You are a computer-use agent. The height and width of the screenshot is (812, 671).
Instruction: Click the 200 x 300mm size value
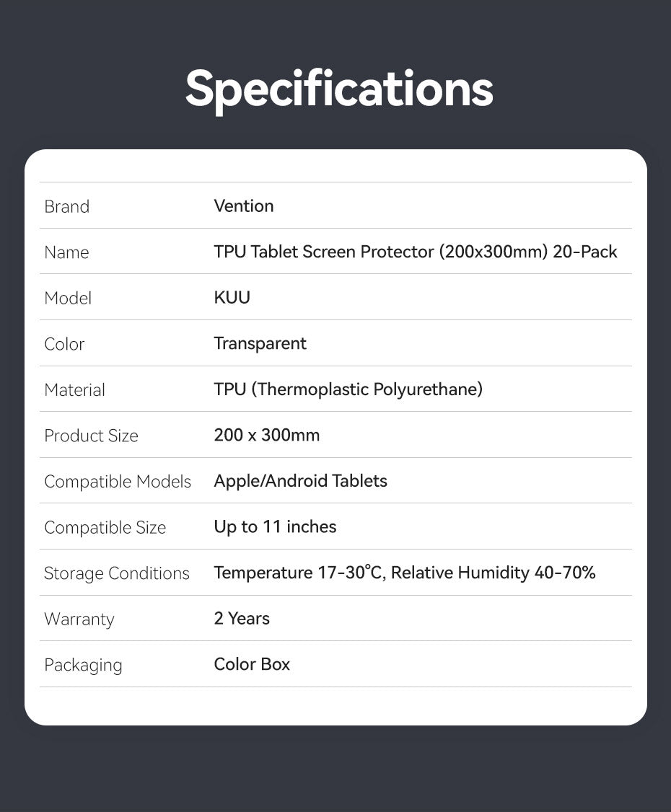267,436
